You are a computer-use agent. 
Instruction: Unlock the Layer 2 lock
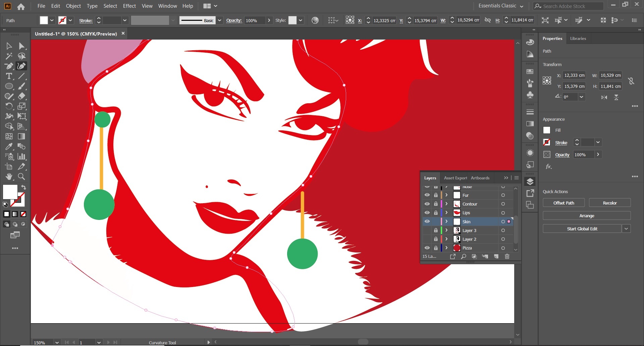click(436, 239)
